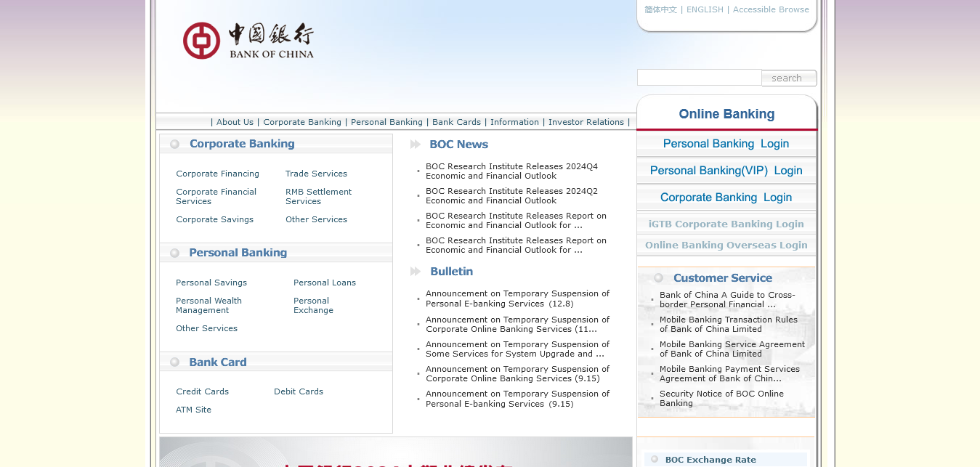Open the Credit Cards link
The height and width of the screenshot is (467, 980).
click(202, 391)
